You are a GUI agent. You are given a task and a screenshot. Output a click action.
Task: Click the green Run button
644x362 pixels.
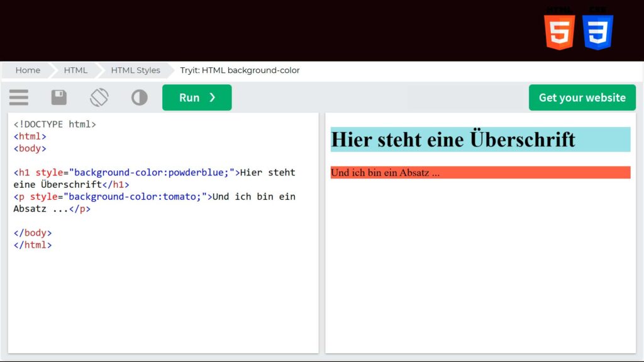pos(197,97)
